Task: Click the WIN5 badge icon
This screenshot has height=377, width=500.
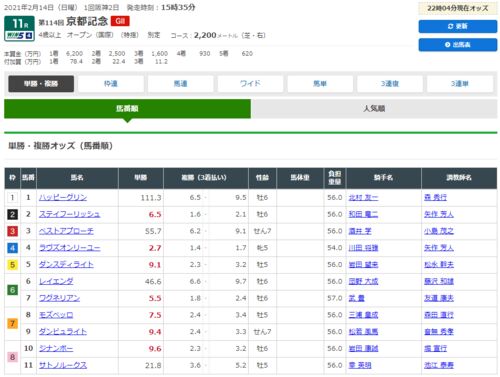Action: point(19,36)
